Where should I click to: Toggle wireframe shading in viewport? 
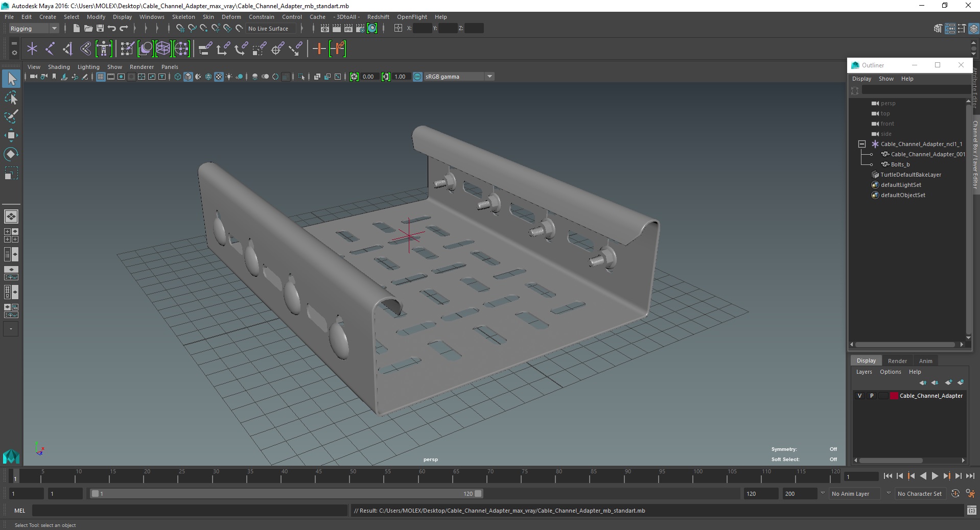[x=177, y=77]
